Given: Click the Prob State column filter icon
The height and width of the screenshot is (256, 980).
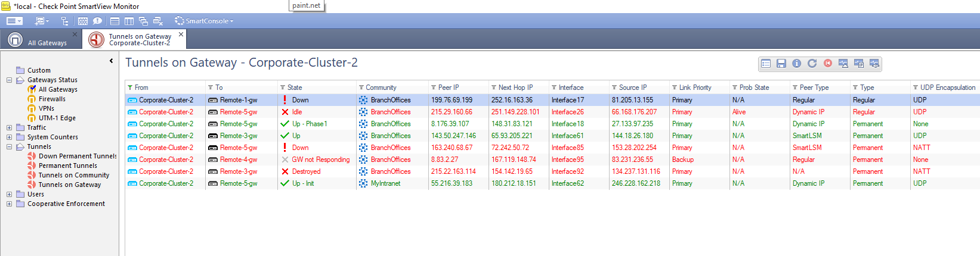Looking at the screenshot, I should (x=735, y=88).
